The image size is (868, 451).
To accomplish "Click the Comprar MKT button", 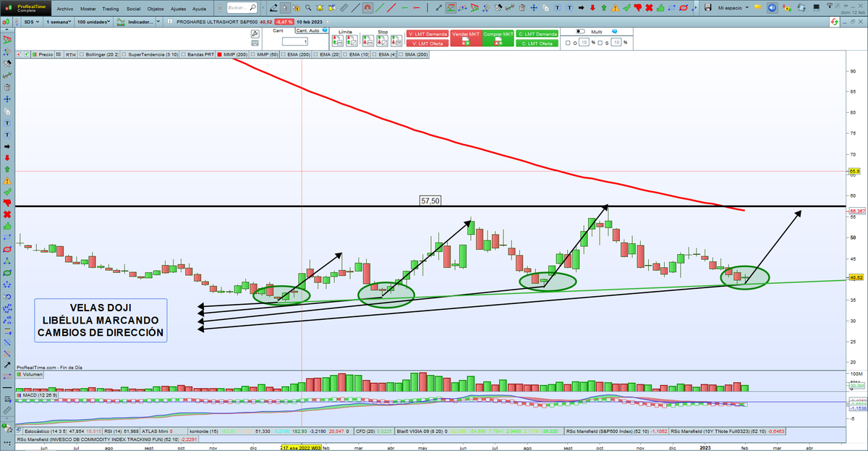I will point(498,39).
